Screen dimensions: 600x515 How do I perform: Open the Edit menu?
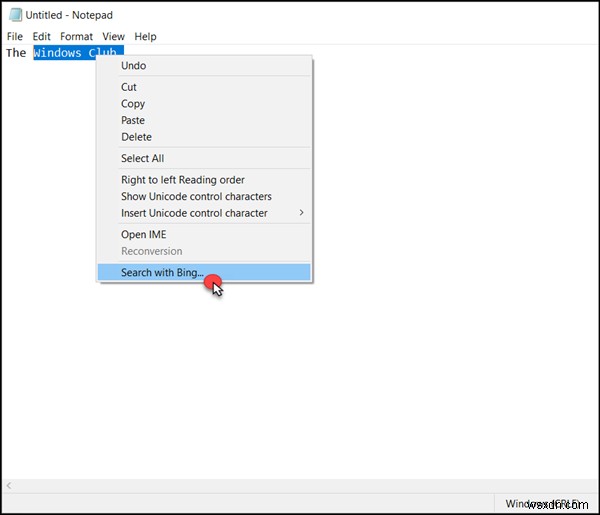coord(41,36)
